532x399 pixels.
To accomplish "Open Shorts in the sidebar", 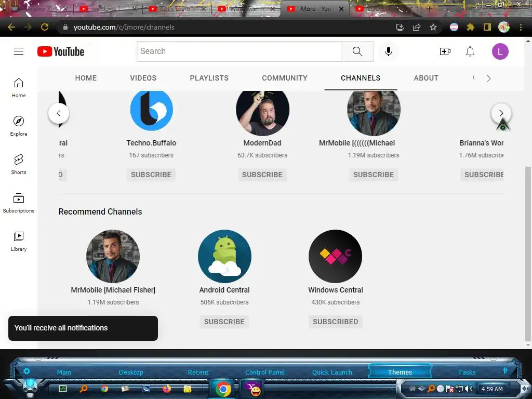I will point(19,165).
